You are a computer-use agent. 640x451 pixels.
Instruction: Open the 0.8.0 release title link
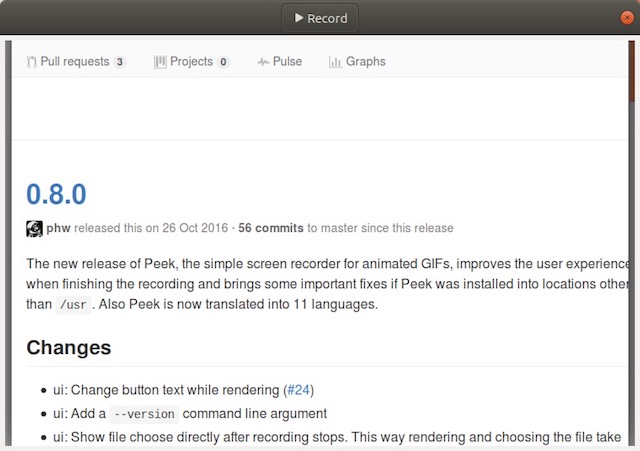(x=56, y=194)
